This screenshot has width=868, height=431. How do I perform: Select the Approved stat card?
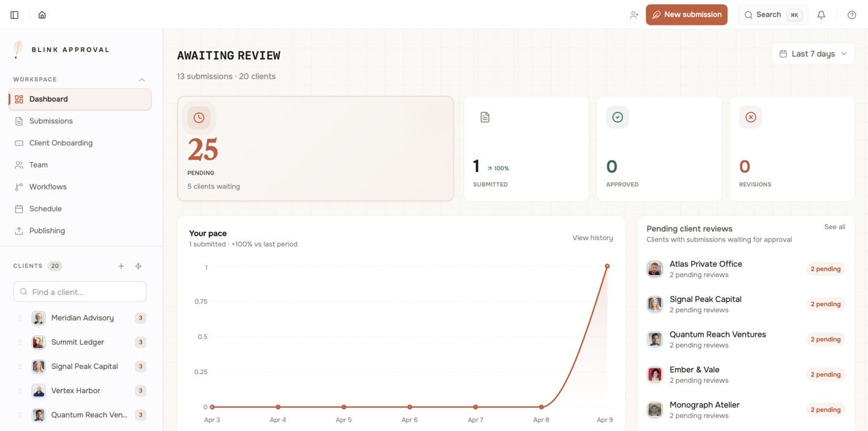pos(658,148)
